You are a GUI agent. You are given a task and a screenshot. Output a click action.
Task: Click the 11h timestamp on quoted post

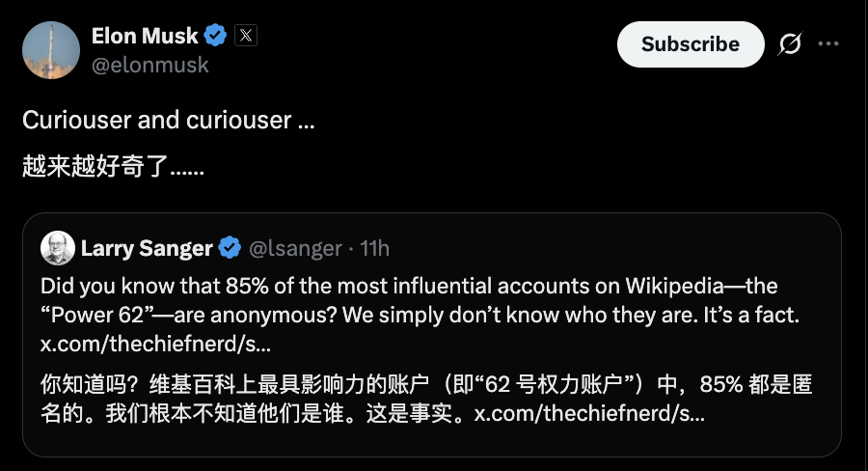(x=374, y=248)
